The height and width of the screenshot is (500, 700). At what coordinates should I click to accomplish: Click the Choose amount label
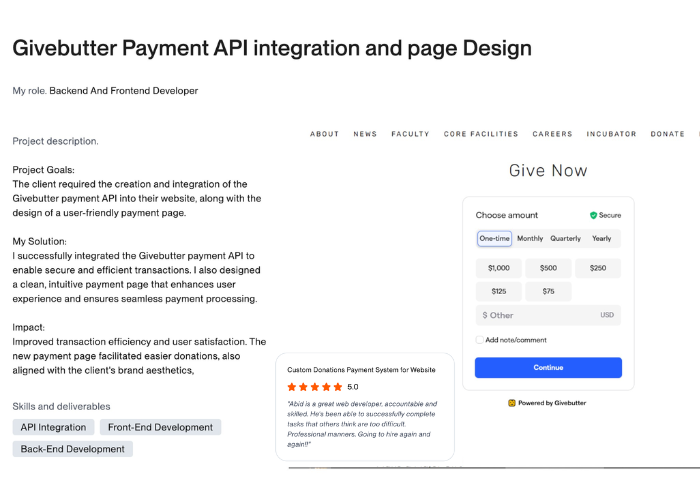point(507,215)
